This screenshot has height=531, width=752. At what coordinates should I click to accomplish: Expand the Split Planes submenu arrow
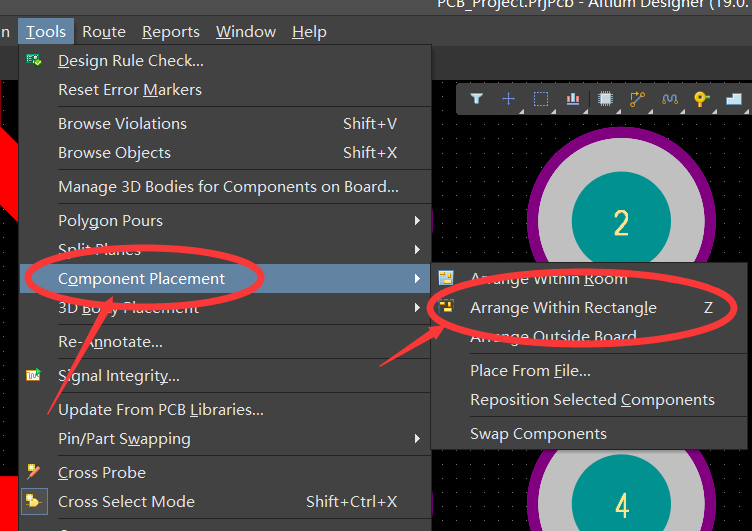click(417, 249)
